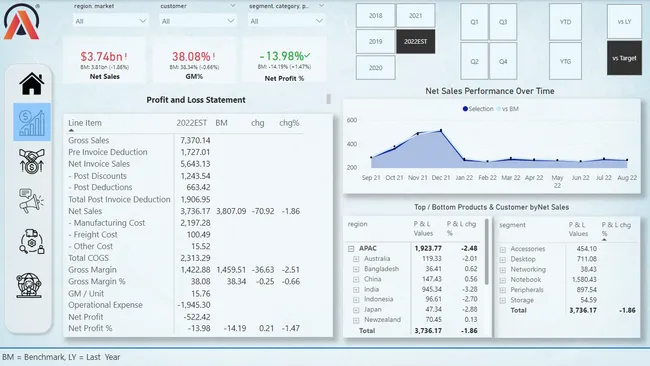Sort region table by region header
Viewport: 650px width, 366px height.
(x=357, y=224)
